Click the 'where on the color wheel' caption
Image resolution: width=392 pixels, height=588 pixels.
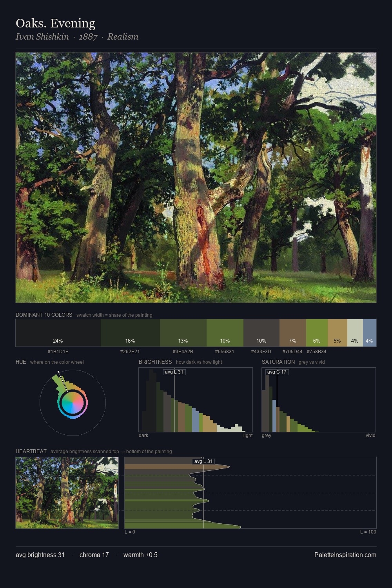[x=57, y=362]
